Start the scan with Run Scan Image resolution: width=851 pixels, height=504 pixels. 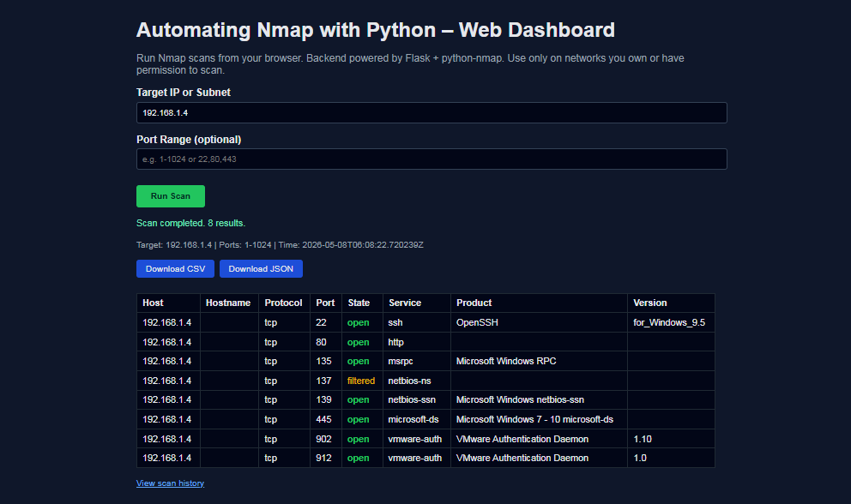click(x=171, y=195)
